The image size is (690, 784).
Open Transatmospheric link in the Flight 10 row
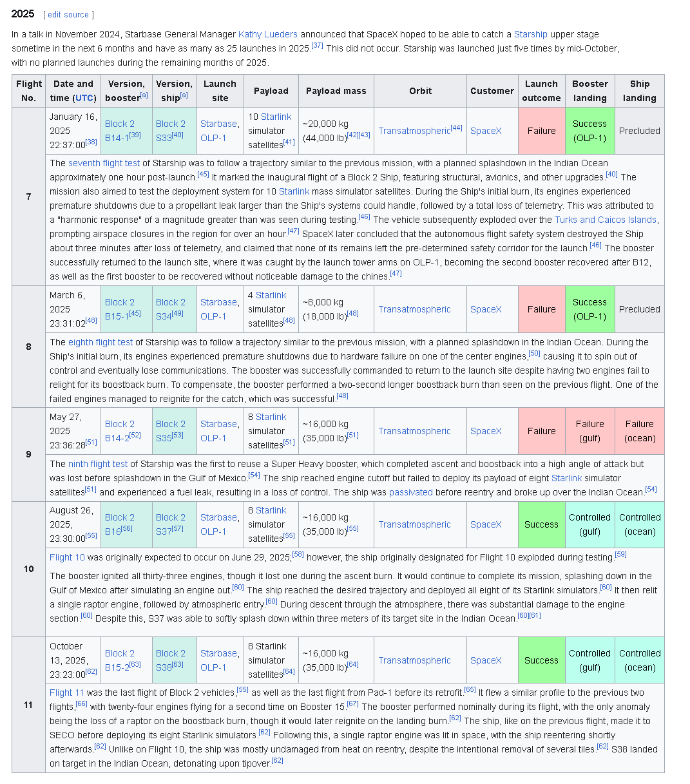(414, 524)
